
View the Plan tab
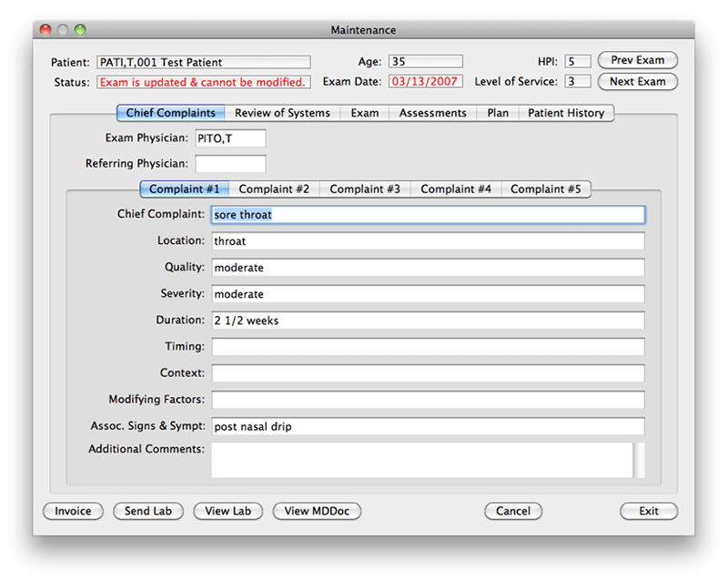coord(497,113)
